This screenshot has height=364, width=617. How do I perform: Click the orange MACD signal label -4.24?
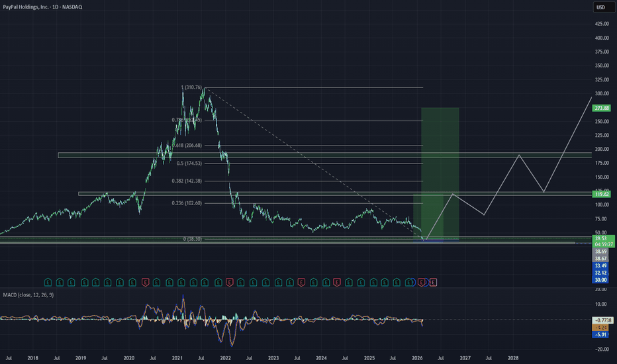click(600, 328)
